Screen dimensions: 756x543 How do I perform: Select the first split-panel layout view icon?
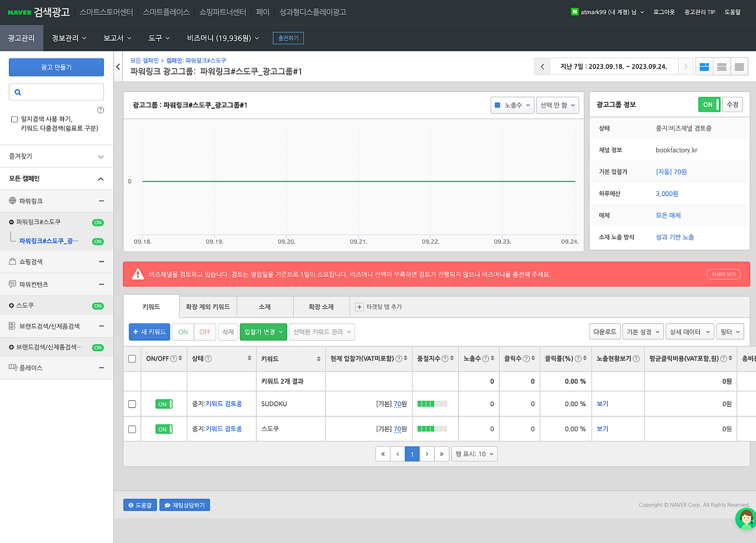[704, 67]
